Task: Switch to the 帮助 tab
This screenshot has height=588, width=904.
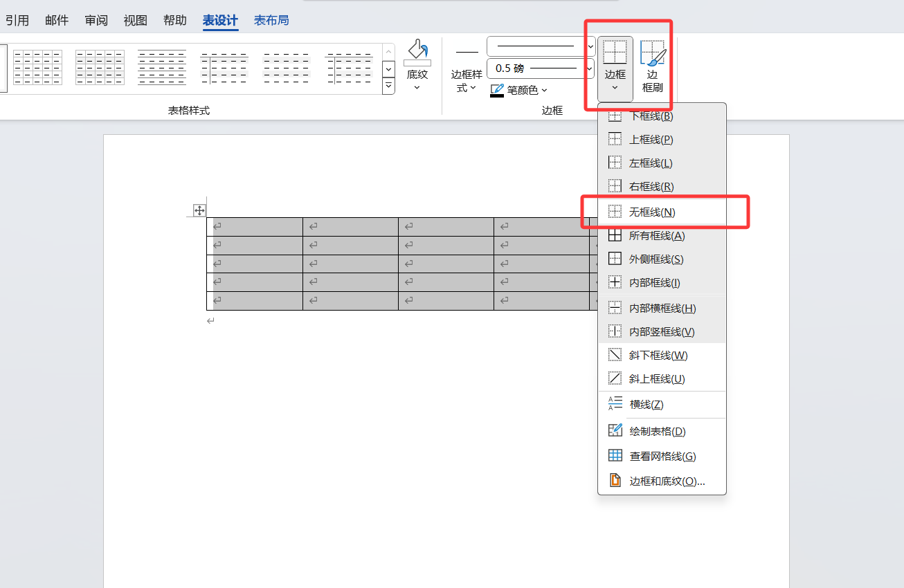Action: click(175, 20)
